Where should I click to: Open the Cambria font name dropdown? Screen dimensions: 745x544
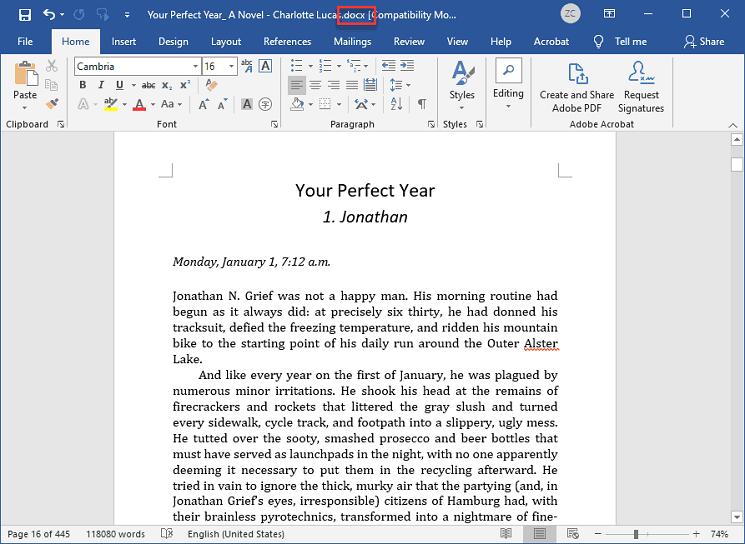(x=195, y=66)
